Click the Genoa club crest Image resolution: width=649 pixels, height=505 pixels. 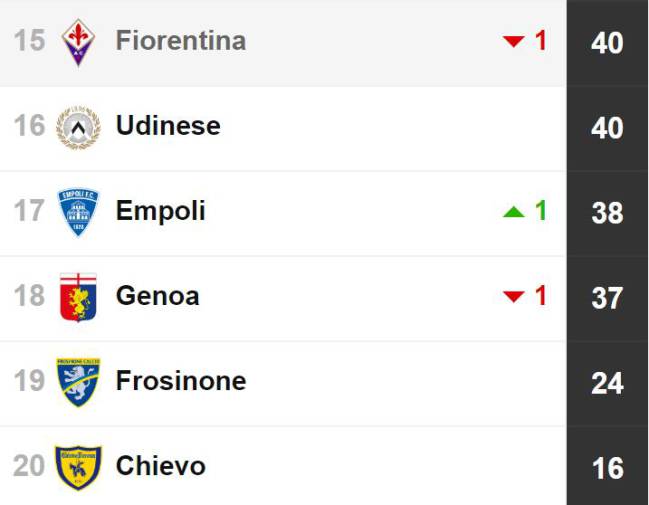pos(78,297)
